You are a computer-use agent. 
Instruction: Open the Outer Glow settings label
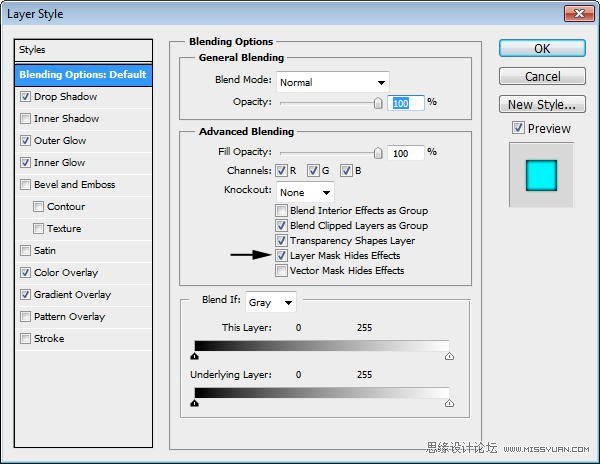tap(60, 140)
